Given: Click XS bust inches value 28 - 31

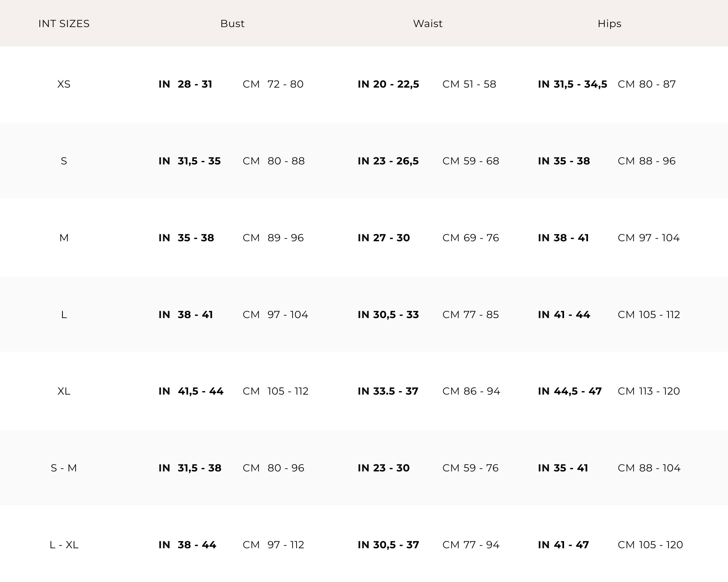Looking at the screenshot, I should 195,84.
